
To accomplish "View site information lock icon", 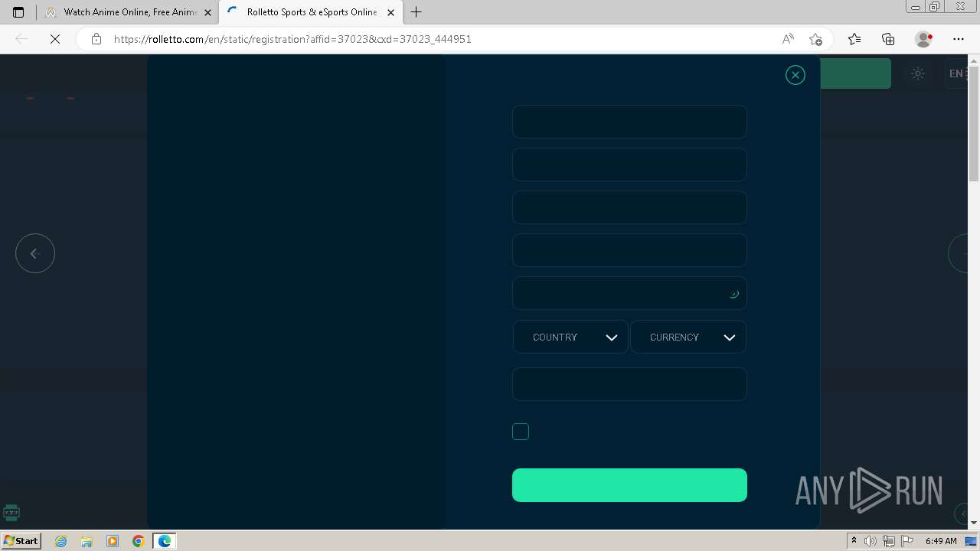I will pos(96,39).
